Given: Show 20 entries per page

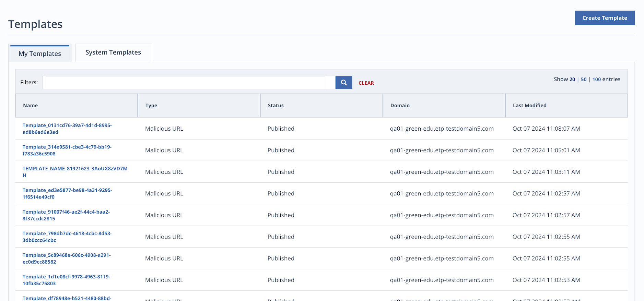Looking at the screenshot, I should click(572, 79).
